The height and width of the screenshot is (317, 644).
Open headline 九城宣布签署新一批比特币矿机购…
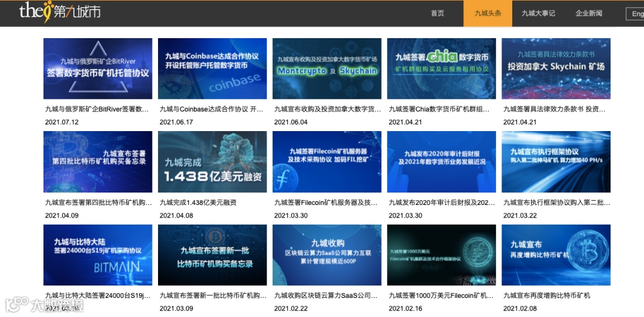(213, 295)
